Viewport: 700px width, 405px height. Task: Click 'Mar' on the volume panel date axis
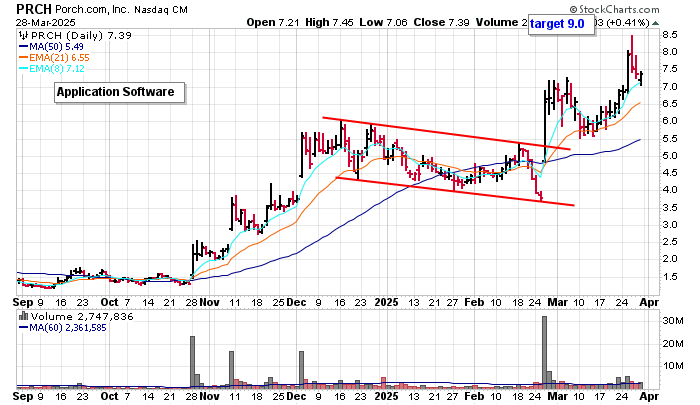coord(558,396)
